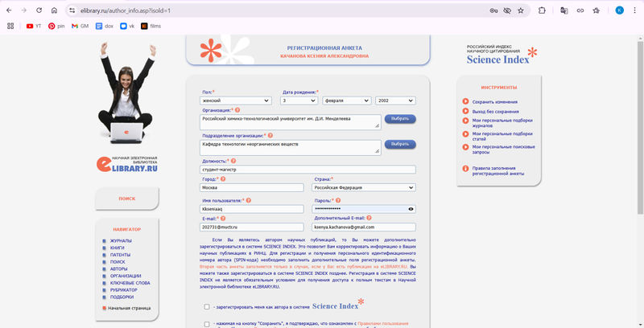Screen dimensions: 644x328
Task: Click the question icon next to Город
Action: [x=223, y=179]
